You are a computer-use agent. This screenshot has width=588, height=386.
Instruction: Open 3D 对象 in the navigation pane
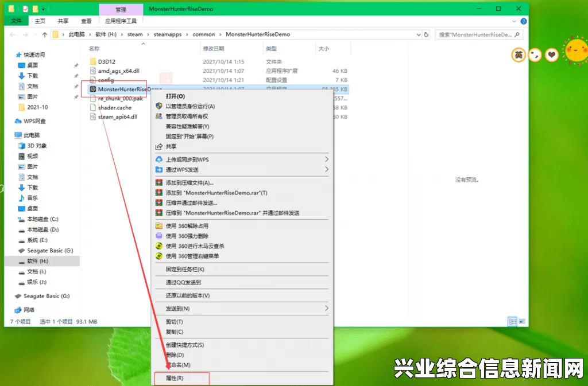point(37,146)
